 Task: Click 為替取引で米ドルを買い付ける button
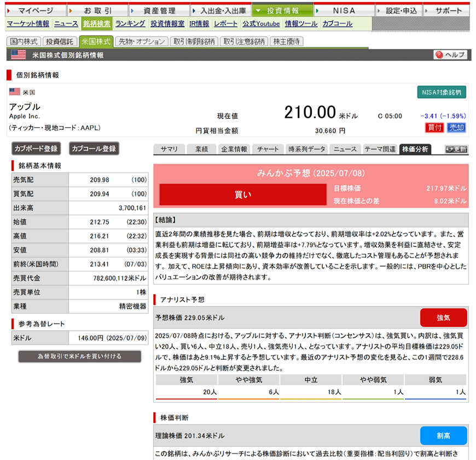pos(79,356)
